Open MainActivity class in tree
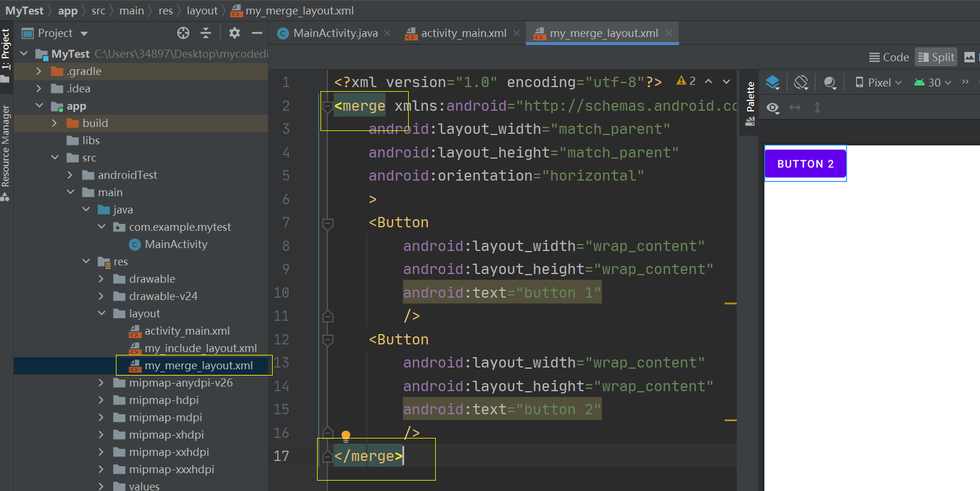This screenshot has width=980, height=491. point(176,244)
